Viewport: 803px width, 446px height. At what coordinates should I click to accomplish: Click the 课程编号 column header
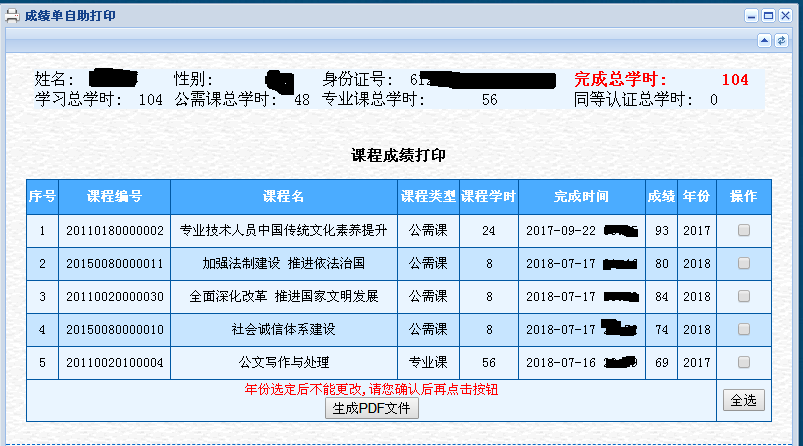(114, 196)
